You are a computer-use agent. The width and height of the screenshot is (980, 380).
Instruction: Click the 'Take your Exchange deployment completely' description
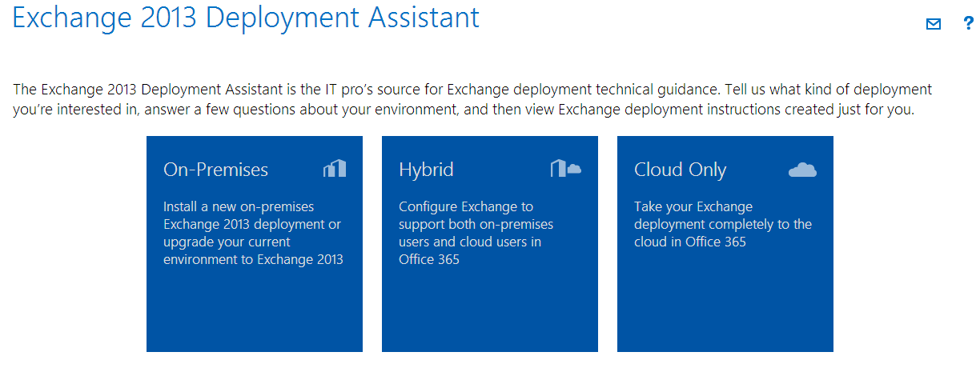pos(723,224)
